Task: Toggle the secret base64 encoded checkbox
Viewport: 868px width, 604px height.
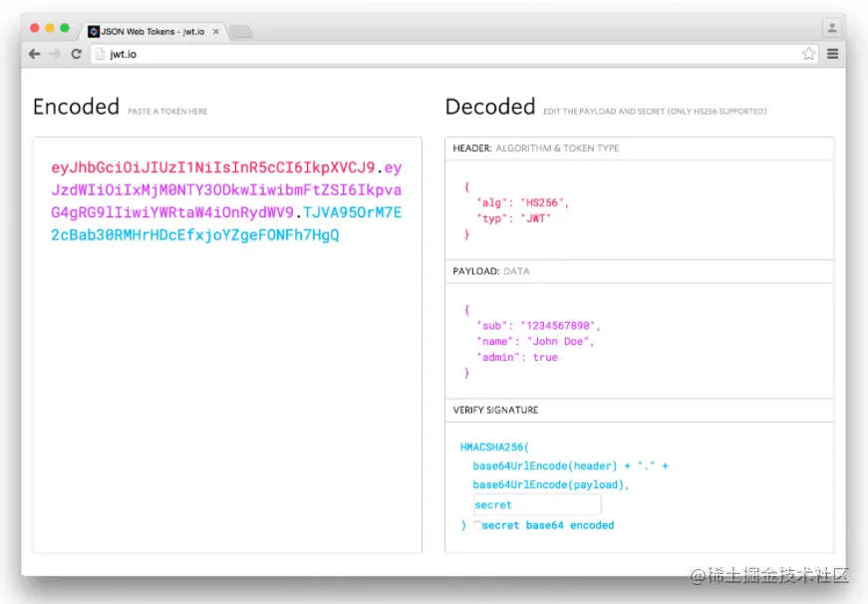Action: tap(477, 525)
